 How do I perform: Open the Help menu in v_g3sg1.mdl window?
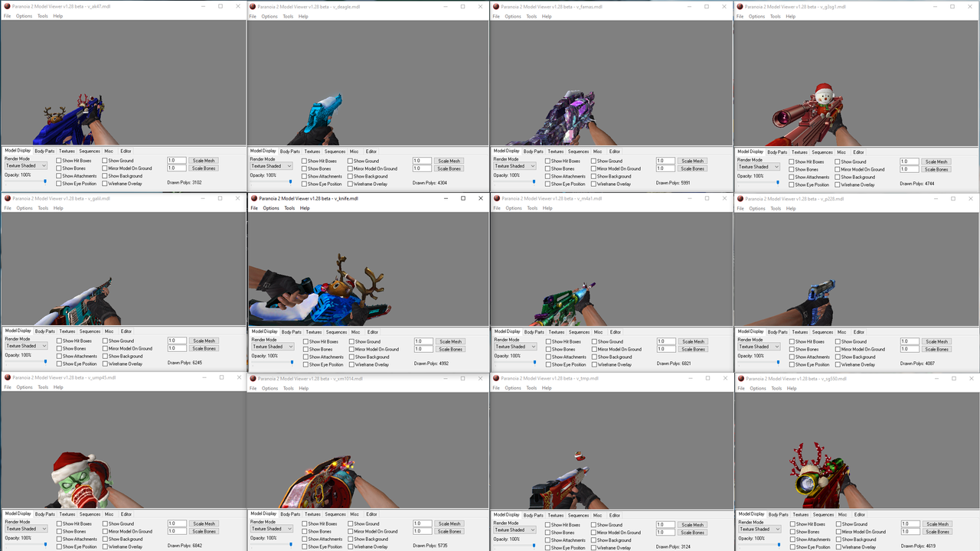click(792, 16)
